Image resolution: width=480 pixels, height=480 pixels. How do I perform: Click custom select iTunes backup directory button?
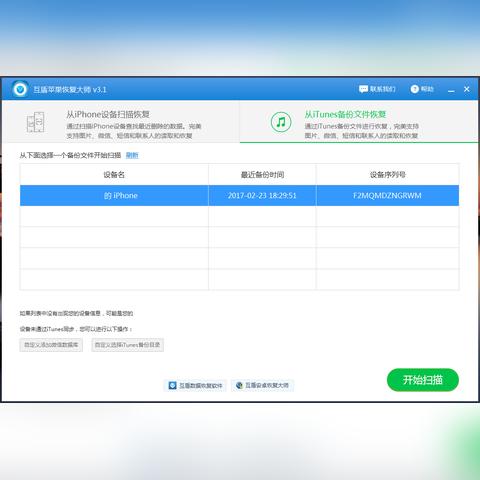[x=128, y=345]
